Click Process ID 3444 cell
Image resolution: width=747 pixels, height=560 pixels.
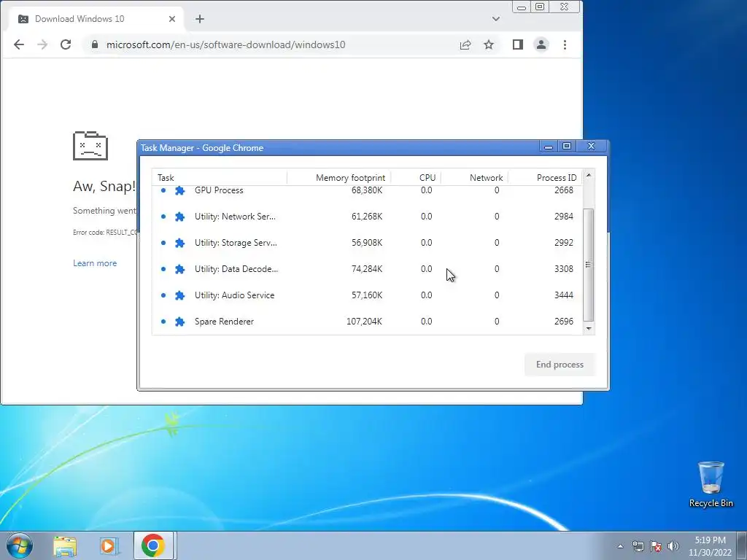pos(564,295)
